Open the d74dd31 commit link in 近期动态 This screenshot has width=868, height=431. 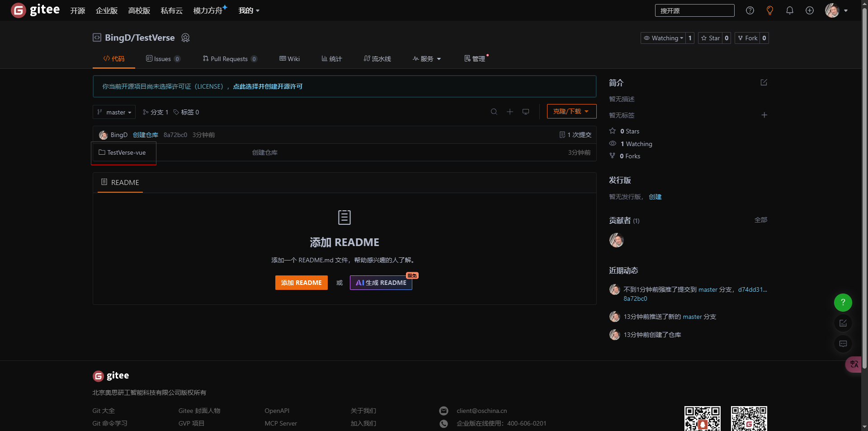[x=753, y=289]
